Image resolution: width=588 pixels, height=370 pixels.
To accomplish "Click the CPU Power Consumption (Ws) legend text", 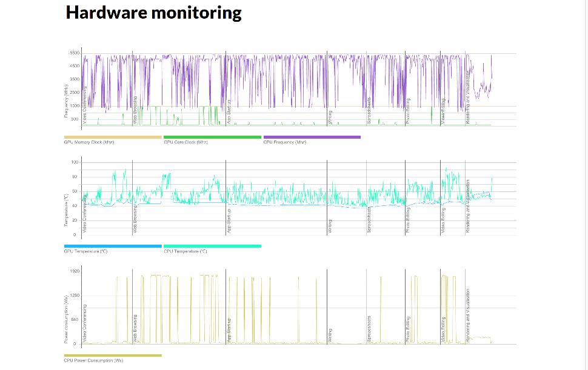I will coord(93,360).
